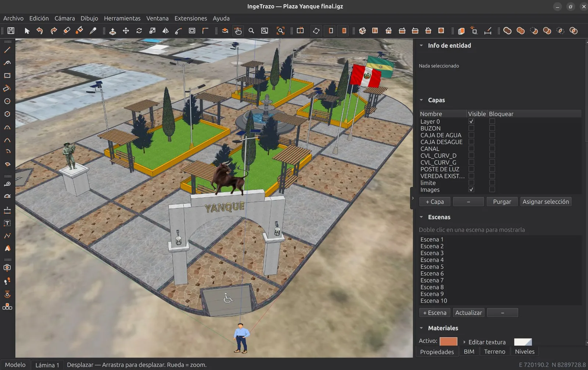The width and height of the screenshot is (588, 370).
Task: Collapse the Info de entidad panel
Action: click(x=421, y=46)
